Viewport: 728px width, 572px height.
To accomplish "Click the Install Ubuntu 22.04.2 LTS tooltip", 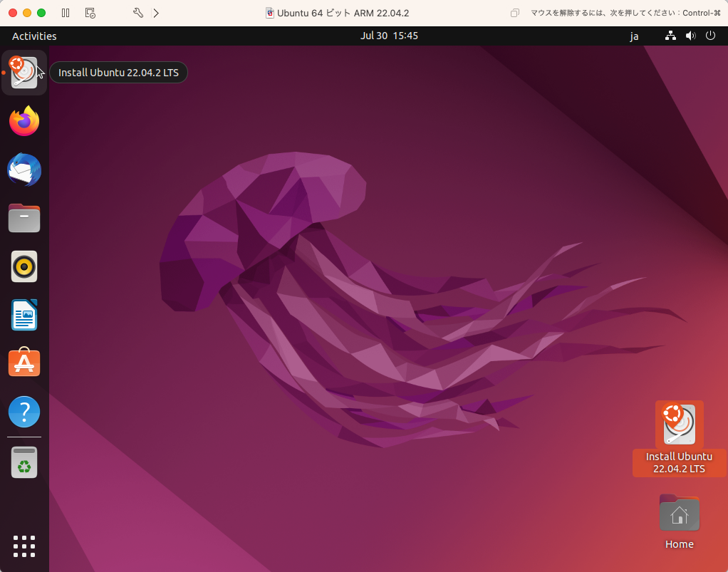I will [118, 73].
